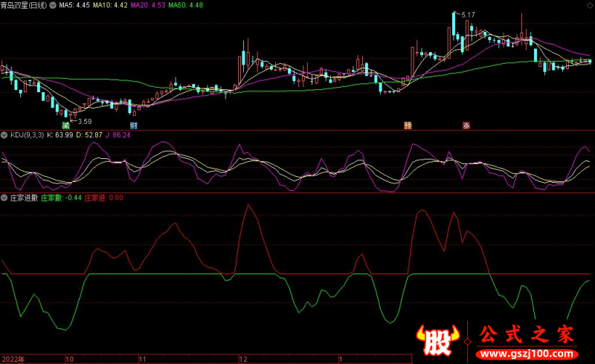Click the orange 披 disclosure marker
Viewport: 595px width, 364px height.
pyautogui.click(x=408, y=126)
